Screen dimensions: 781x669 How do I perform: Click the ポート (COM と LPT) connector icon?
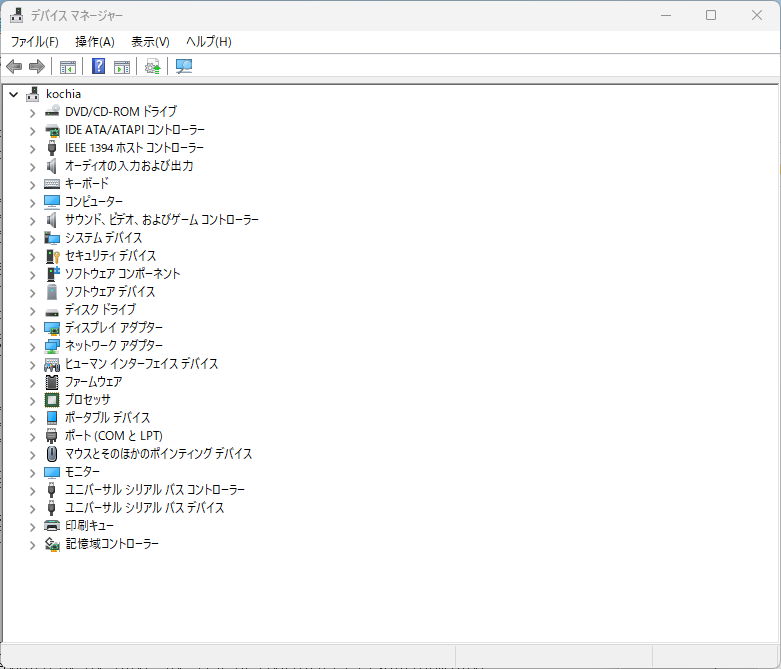tap(52, 436)
